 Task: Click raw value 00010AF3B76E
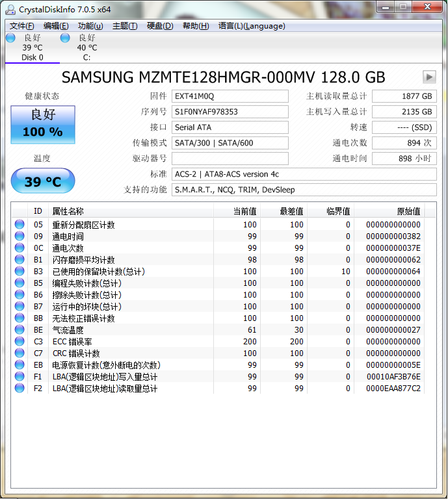click(393, 377)
